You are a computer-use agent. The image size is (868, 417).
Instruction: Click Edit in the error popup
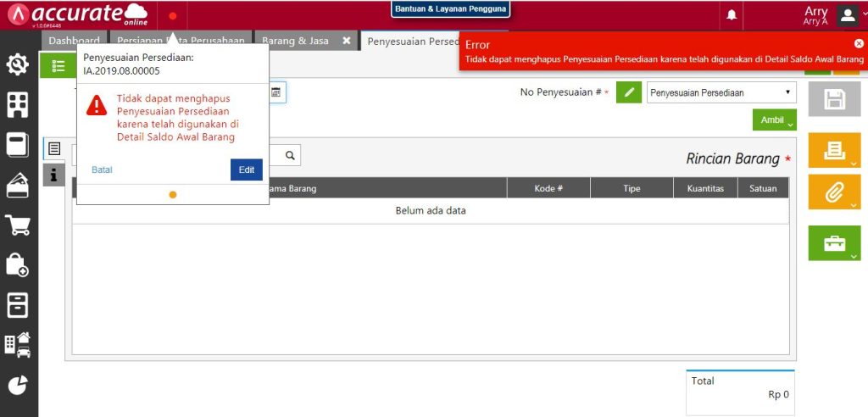point(246,170)
